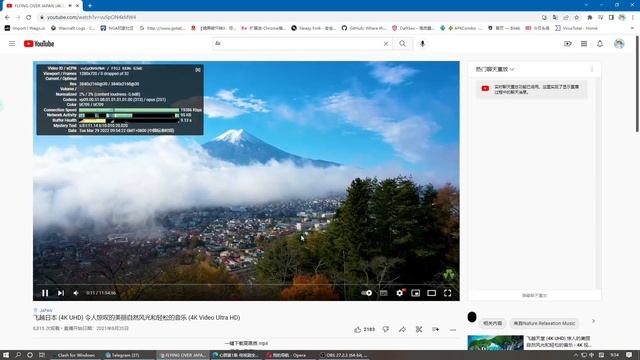Viewport: 640px width, 360px height.
Task: Focus the browser address bar URL
Action: point(91,18)
